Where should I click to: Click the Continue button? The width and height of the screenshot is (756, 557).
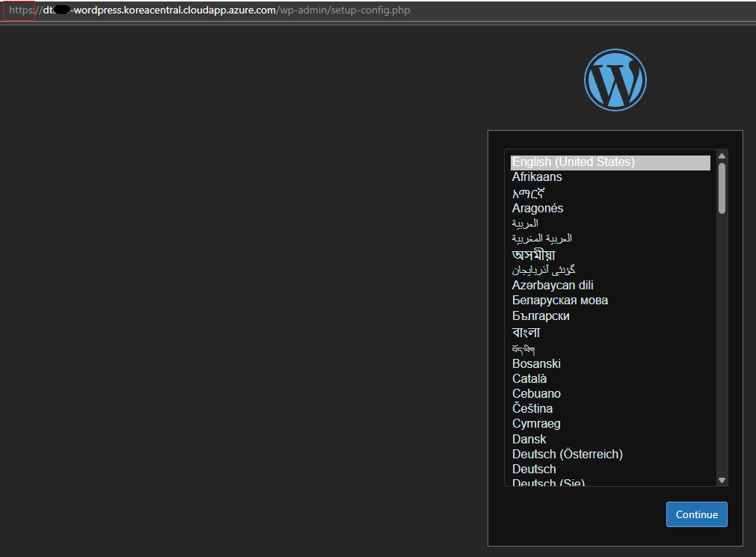697,514
